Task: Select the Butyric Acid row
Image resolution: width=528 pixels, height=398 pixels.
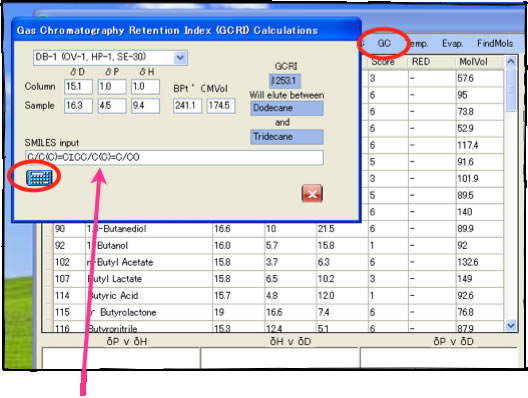Action: coord(278,296)
